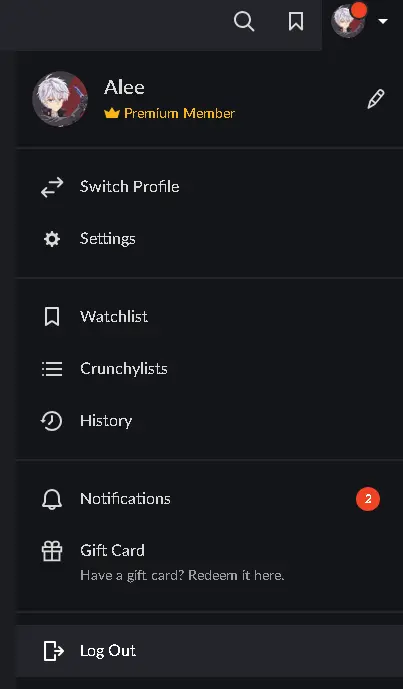Screen dimensions: 403x689
Task: Click the Premium Member crown label
Action: [x=169, y=113]
